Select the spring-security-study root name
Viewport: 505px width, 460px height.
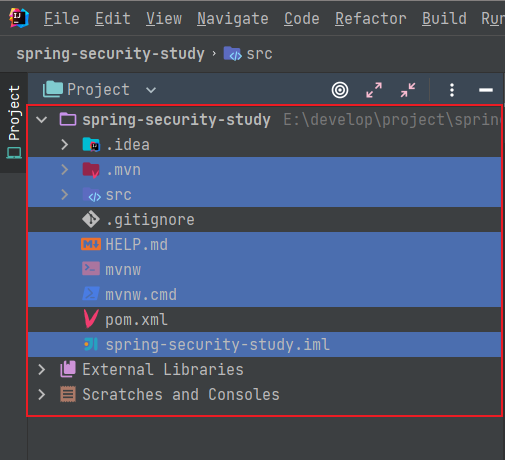point(176,120)
